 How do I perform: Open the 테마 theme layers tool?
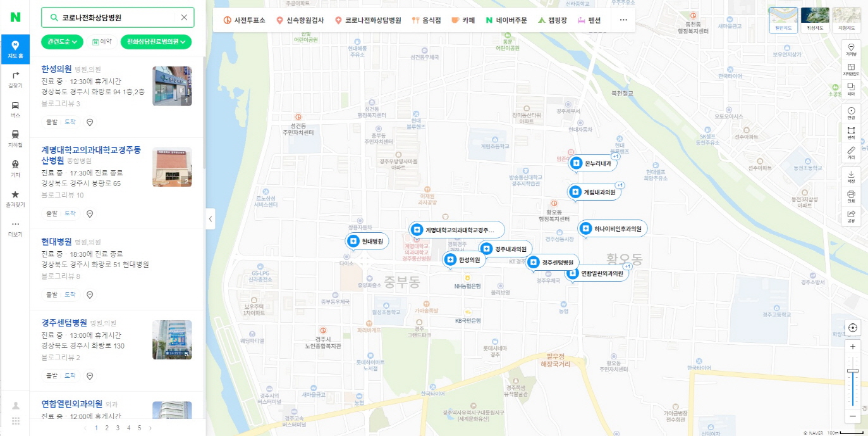click(851, 89)
